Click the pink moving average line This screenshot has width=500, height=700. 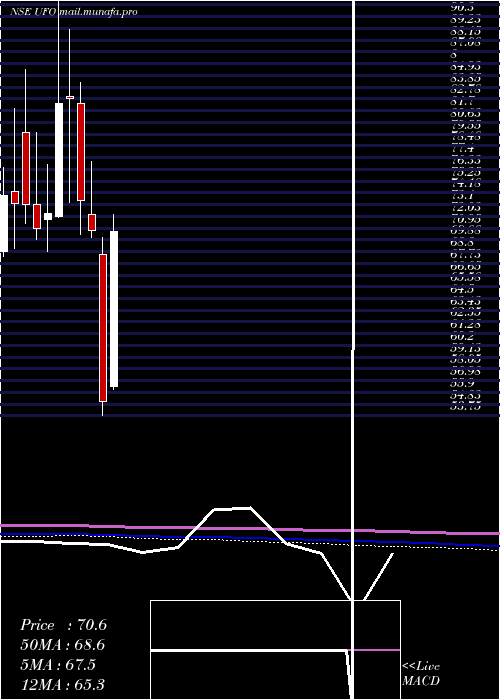coord(250,529)
